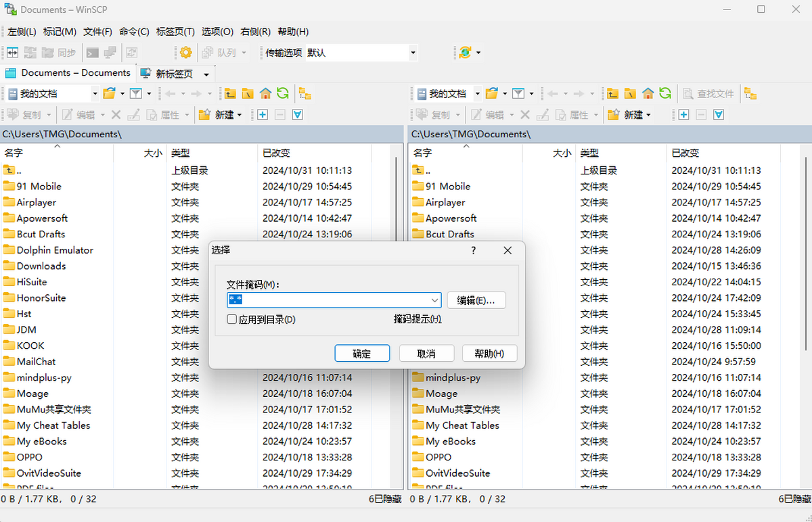812x522 pixels.
Task: Go to parent directory using up-folder icon
Action: pyautogui.click(x=231, y=93)
